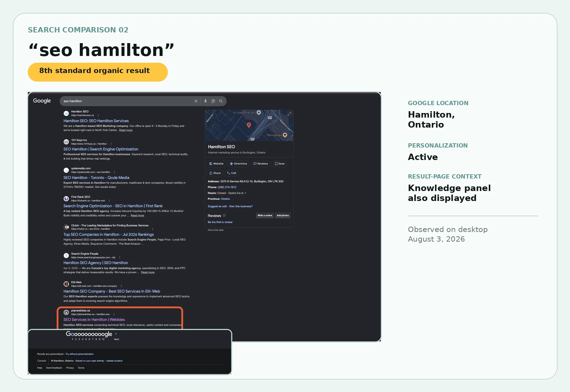
Task: Open the options menu beside the elit-web.com URL
Action: 121,286
